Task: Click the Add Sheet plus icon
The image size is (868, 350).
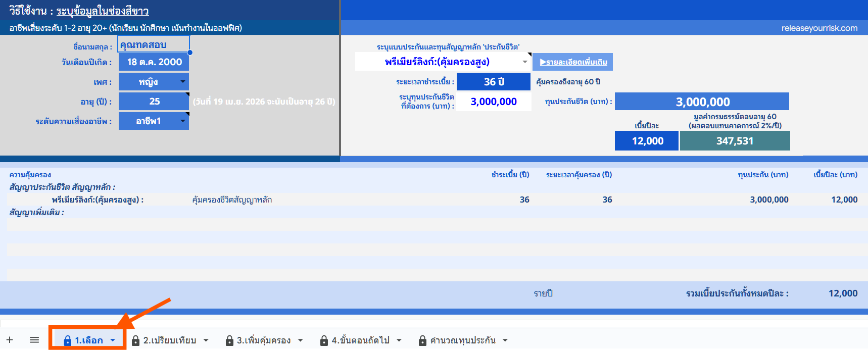Action: [10, 340]
